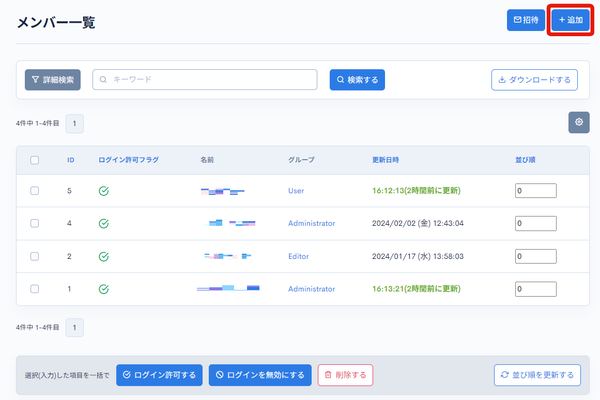
Task: Check the box for member ID 4
Action: click(34, 223)
